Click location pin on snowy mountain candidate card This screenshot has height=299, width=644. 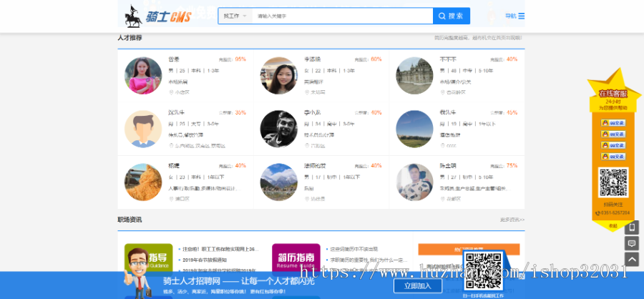tap(306, 199)
